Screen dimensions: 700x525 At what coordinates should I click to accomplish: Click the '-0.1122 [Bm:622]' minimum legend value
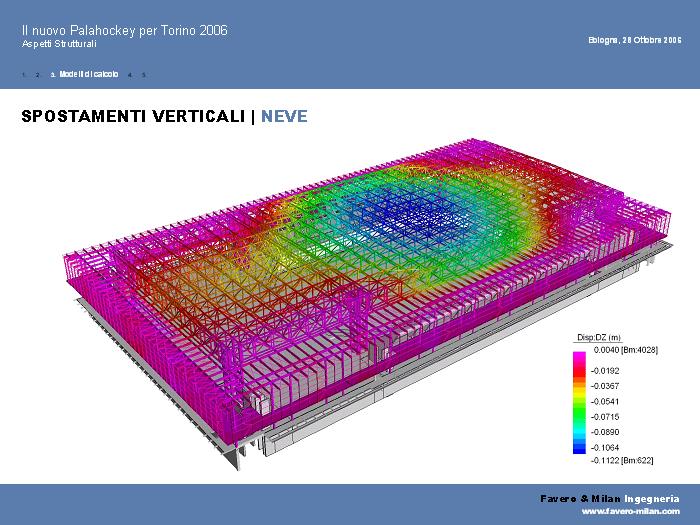coord(622,460)
